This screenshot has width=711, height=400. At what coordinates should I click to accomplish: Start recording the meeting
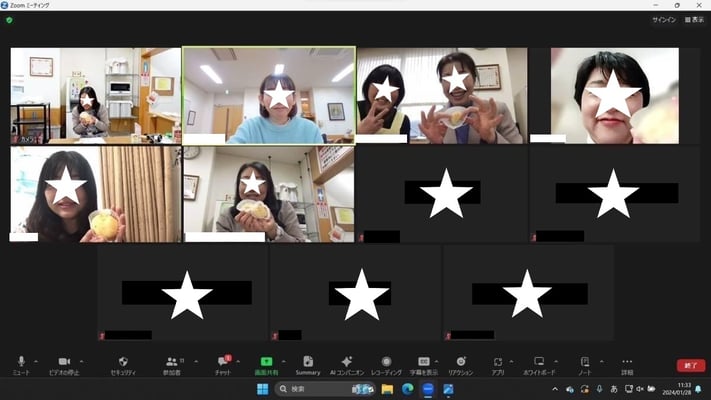click(386, 362)
